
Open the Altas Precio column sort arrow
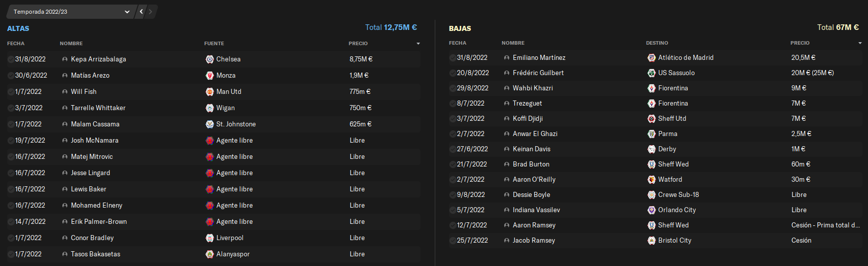coord(418,44)
